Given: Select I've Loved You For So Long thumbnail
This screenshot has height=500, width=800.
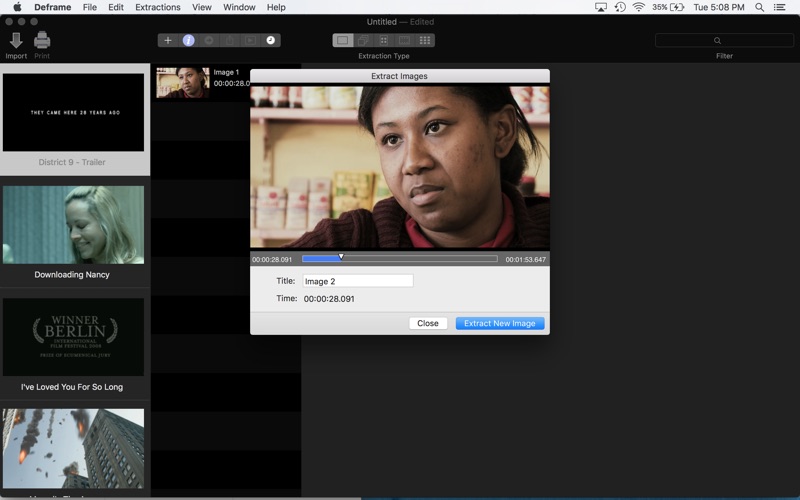Looking at the screenshot, I should point(73,337).
